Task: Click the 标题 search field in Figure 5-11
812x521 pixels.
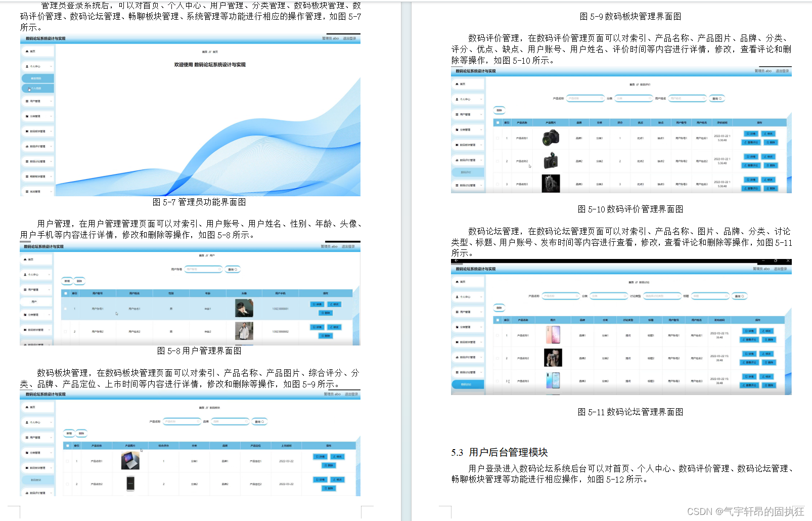Action: click(x=710, y=296)
